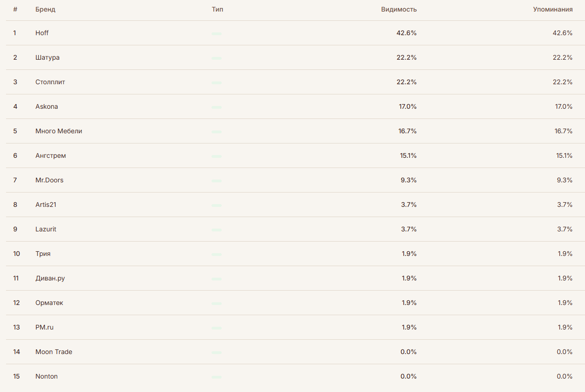Select the Много Мебели brand
Image resolution: width=585 pixels, height=392 pixels.
pyautogui.click(x=59, y=131)
